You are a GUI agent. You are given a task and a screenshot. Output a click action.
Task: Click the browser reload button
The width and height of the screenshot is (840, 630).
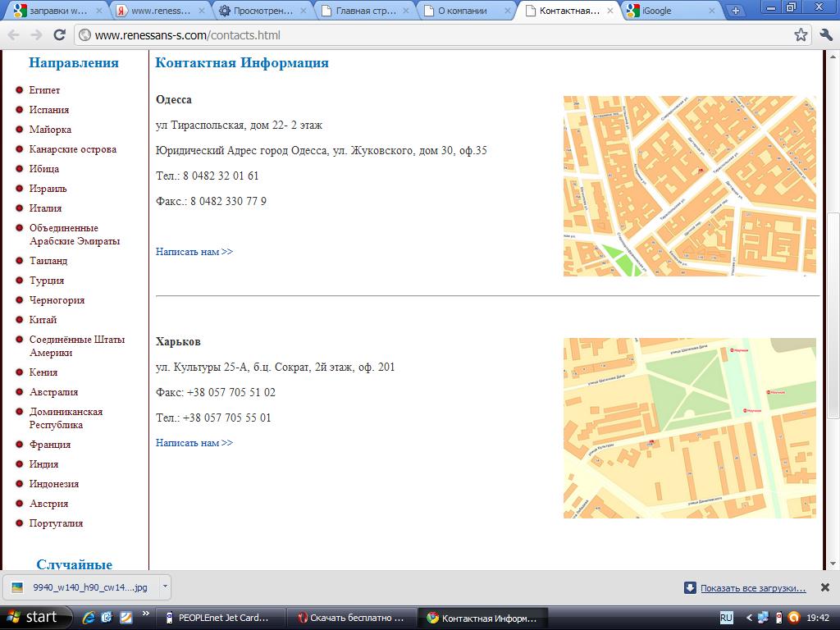point(59,35)
